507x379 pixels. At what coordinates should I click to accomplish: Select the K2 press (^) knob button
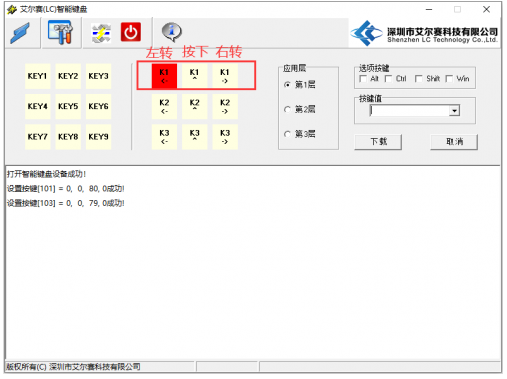pos(195,107)
